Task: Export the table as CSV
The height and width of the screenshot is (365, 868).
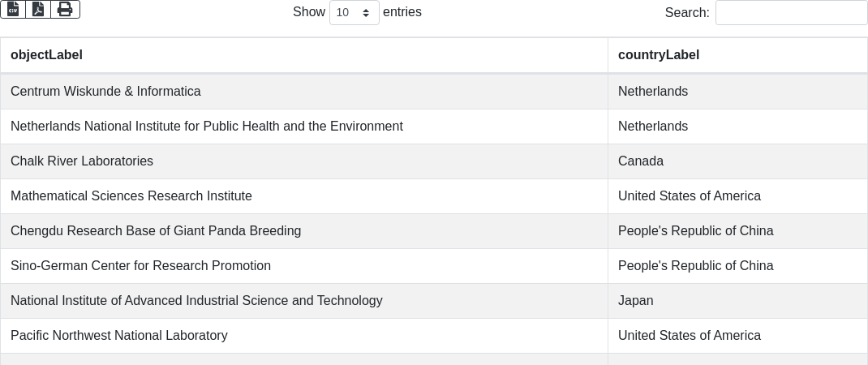Action: click(x=13, y=10)
